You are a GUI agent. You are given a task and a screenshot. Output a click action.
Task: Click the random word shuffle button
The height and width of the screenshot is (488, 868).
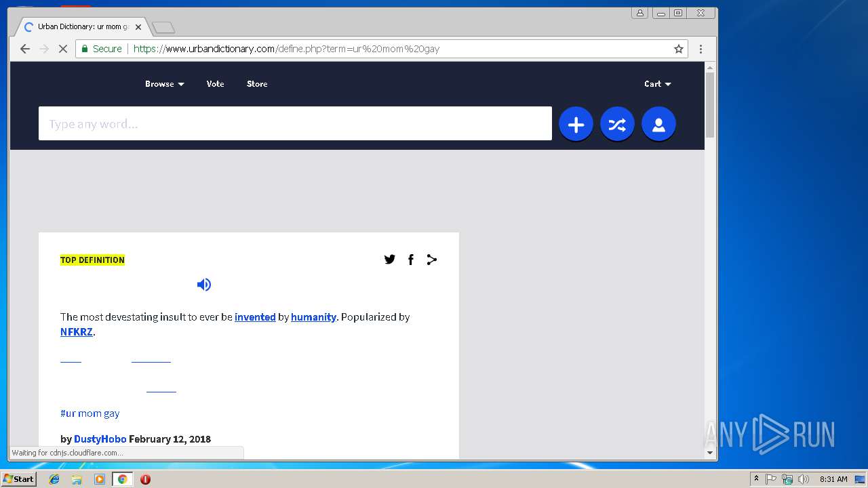pos(617,124)
